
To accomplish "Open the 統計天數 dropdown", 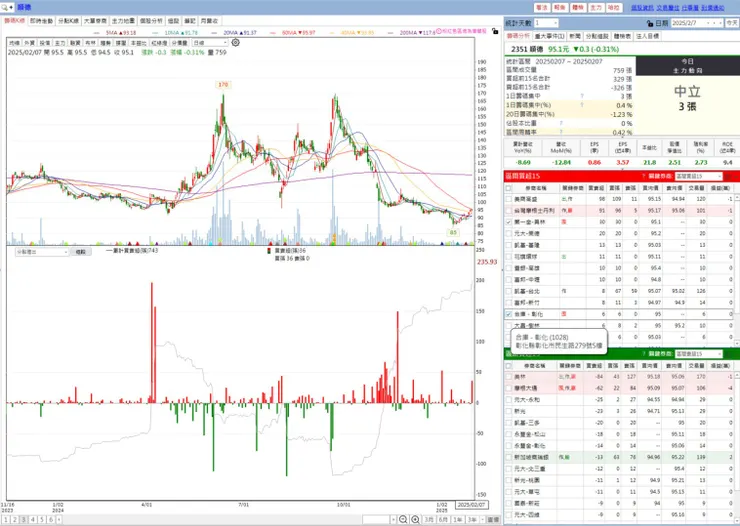I will point(547,23).
